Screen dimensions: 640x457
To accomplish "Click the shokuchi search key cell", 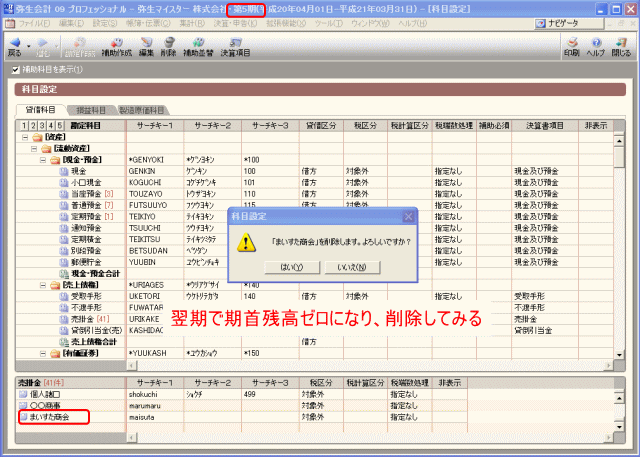I will pyautogui.click(x=155, y=395).
